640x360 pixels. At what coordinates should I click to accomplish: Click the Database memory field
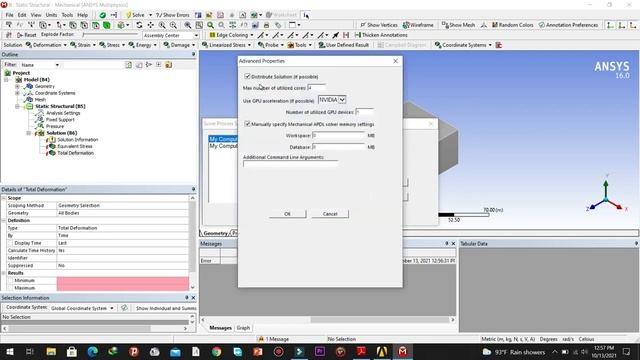coord(339,147)
